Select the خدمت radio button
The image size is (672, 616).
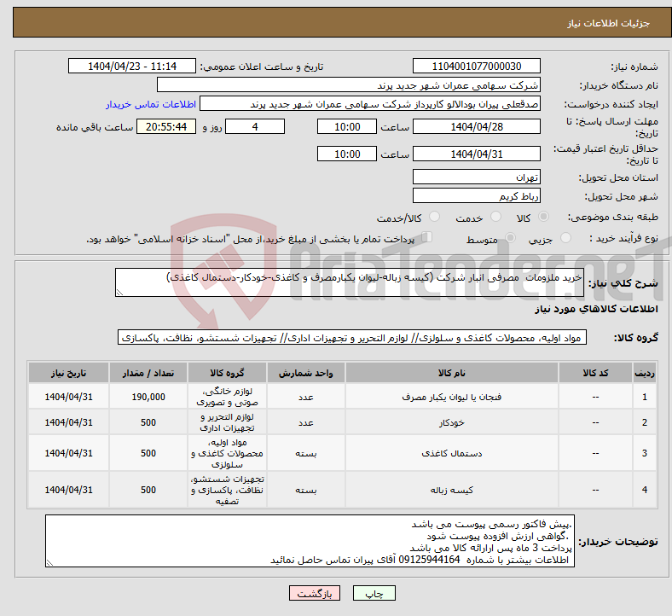point(495,217)
